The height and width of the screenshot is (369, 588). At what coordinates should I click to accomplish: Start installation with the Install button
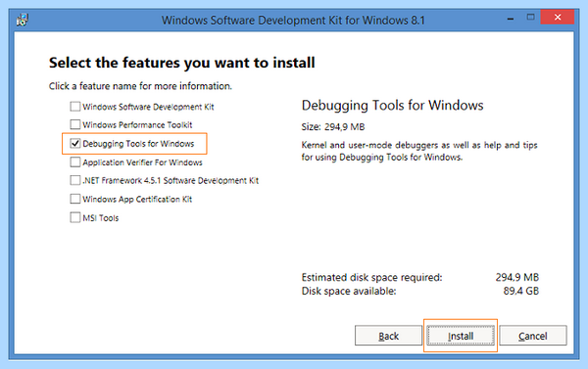click(x=461, y=336)
